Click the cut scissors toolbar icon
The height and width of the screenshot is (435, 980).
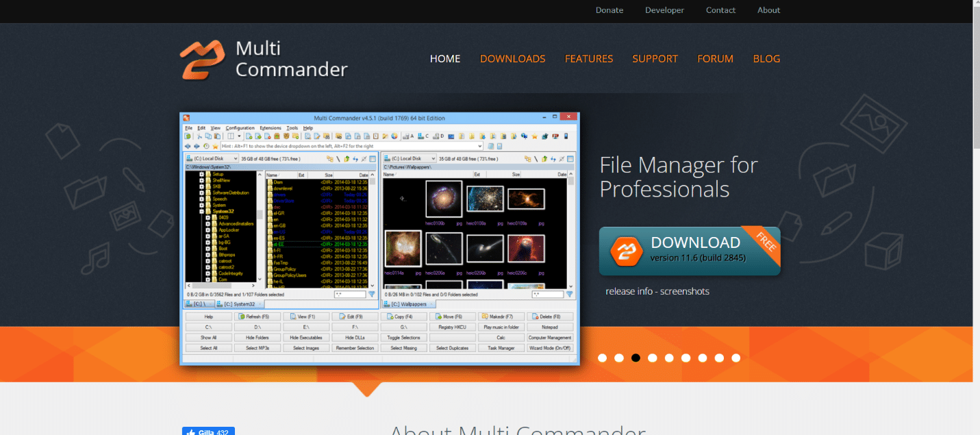coord(199,136)
